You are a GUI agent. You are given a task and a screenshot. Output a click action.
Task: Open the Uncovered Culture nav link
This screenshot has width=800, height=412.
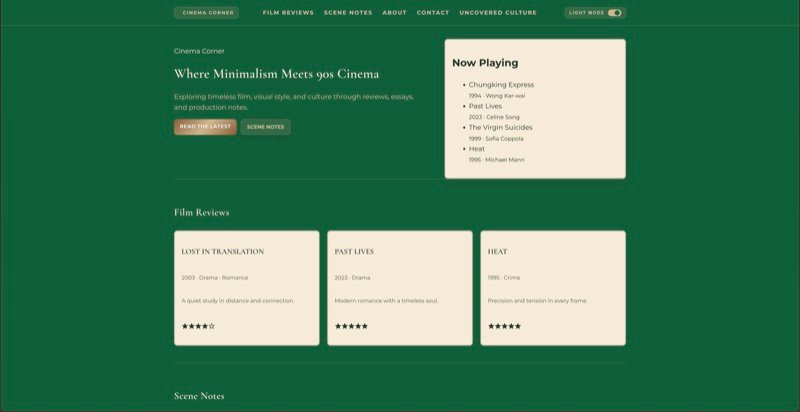click(498, 13)
